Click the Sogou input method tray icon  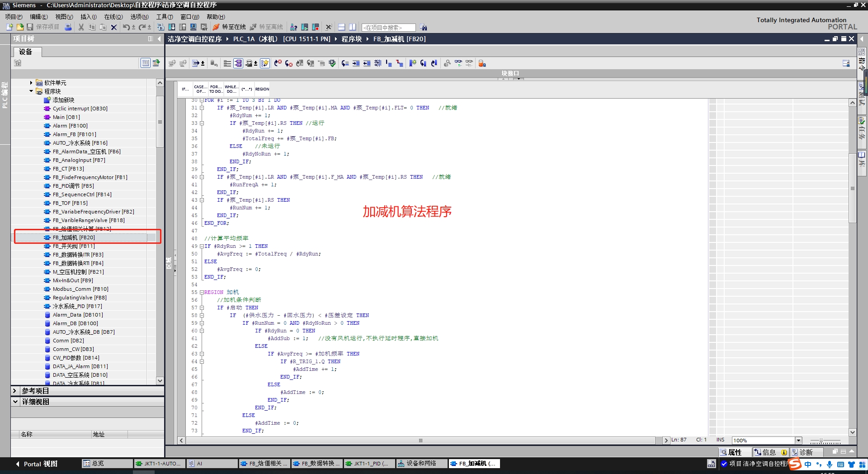click(795, 464)
